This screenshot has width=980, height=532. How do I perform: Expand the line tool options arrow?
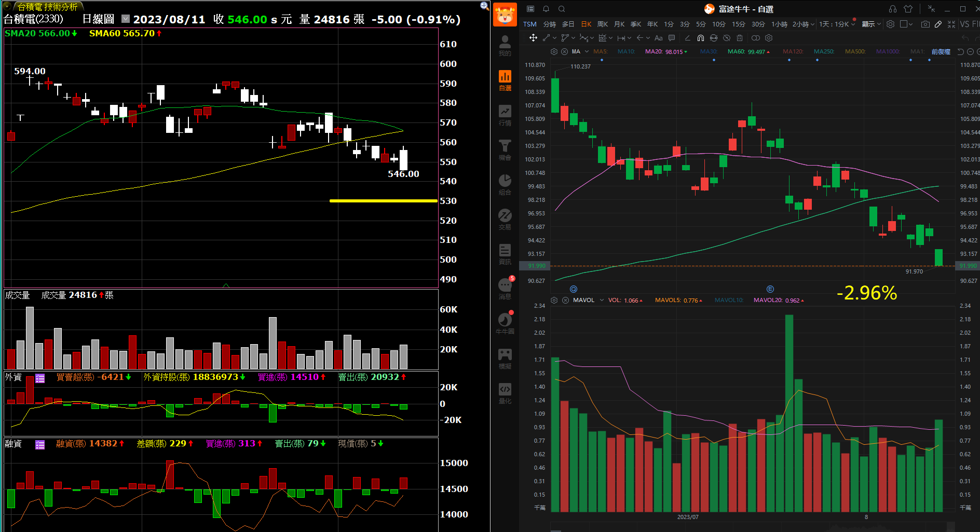click(554, 38)
